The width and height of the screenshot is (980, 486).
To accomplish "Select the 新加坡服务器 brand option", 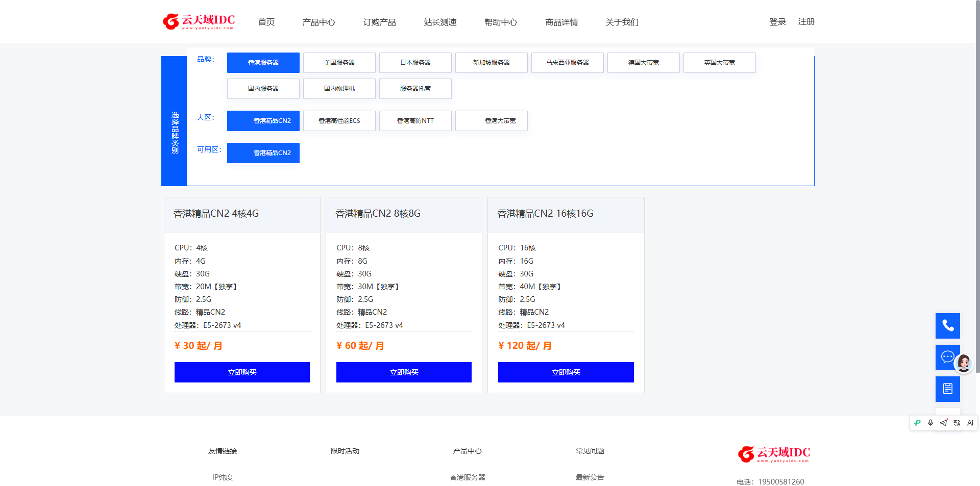I will pyautogui.click(x=492, y=63).
